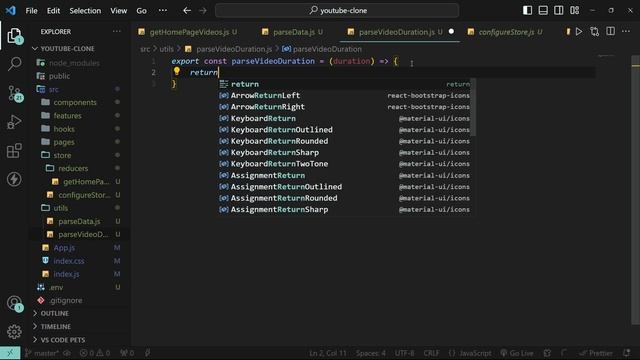This screenshot has width=640, height=360.
Task: Collapse the src folder
Action: 53,89
